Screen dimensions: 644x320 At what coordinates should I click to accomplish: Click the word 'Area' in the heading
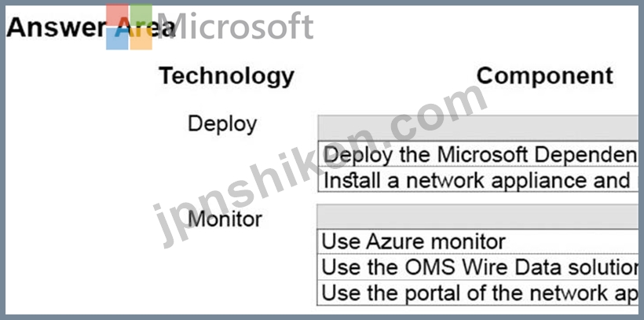(x=145, y=28)
